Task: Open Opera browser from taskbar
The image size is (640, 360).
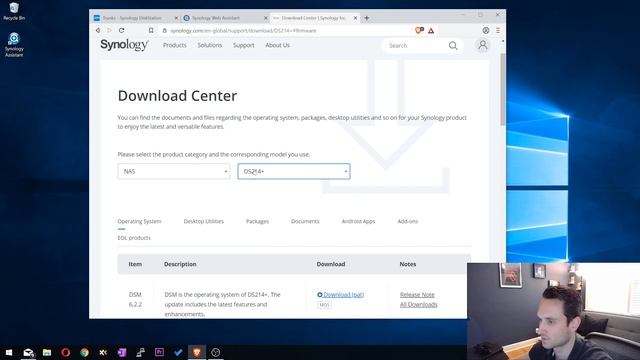Action: pos(66,353)
